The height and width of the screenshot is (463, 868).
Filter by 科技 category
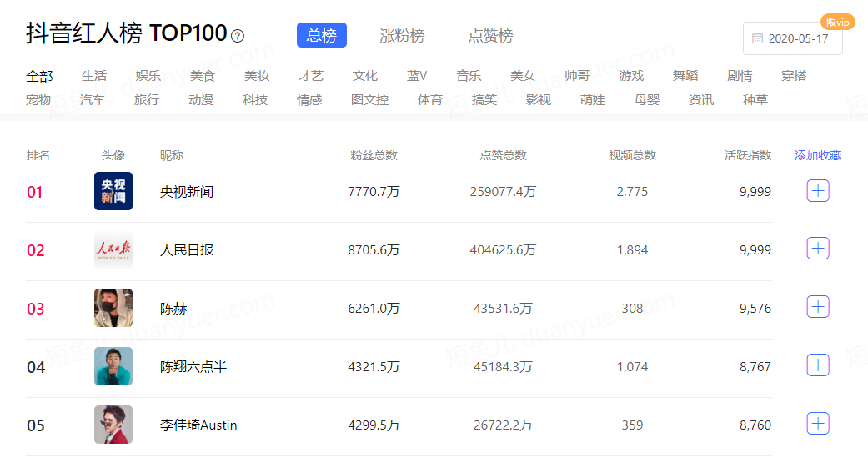point(255,100)
